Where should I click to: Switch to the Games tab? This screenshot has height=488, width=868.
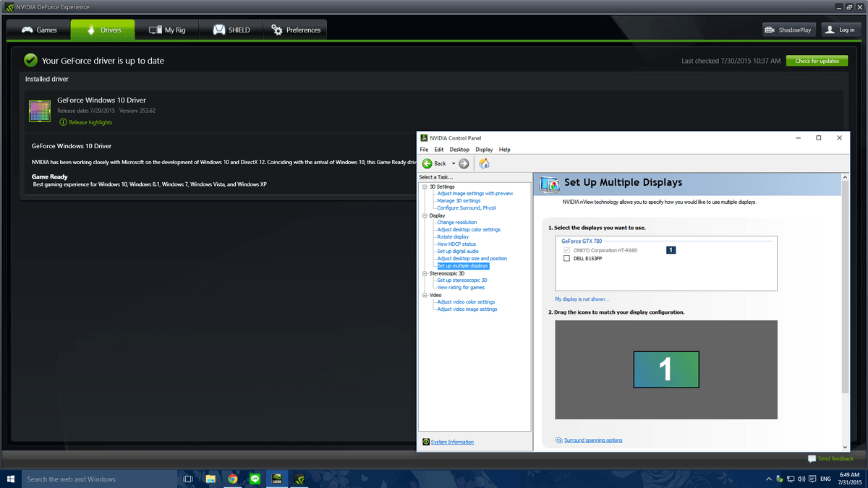(x=42, y=30)
